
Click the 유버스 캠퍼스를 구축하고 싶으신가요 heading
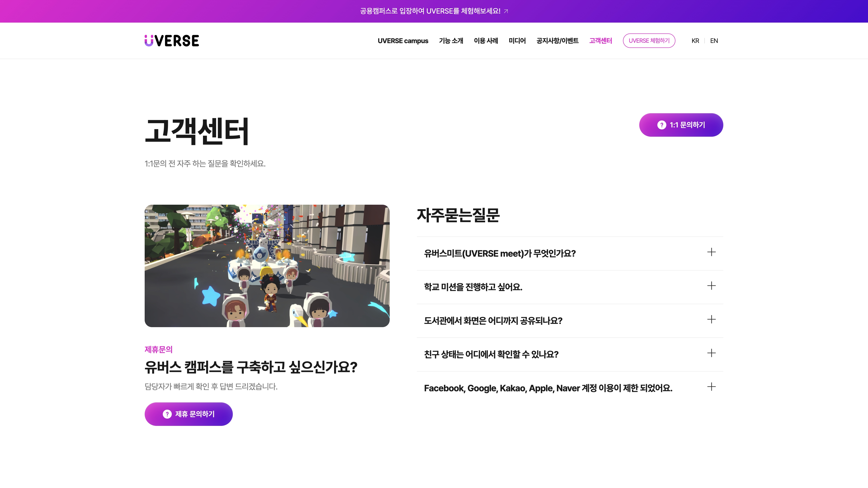[251, 367]
